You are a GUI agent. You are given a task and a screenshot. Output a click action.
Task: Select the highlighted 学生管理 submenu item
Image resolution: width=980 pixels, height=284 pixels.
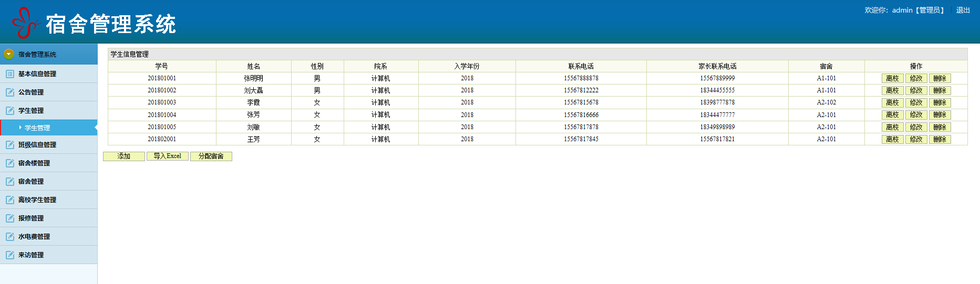click(x=48, y=128)
